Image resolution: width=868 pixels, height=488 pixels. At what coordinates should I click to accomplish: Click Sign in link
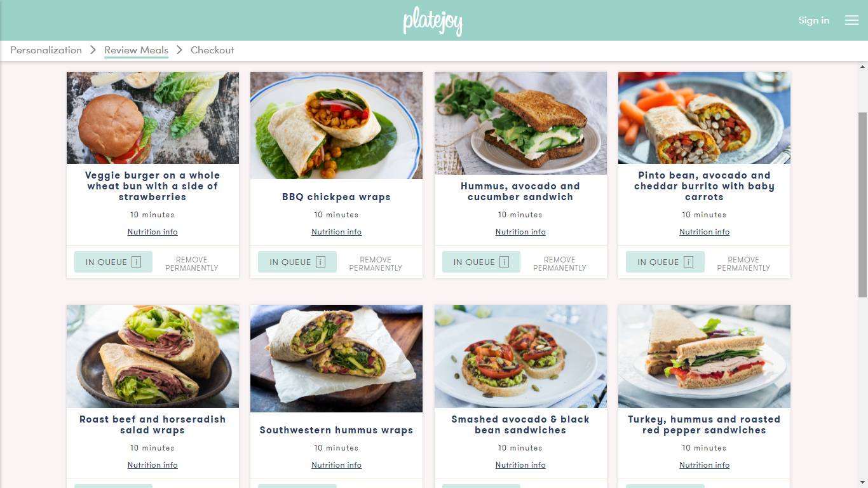click(x=813, y=20)
